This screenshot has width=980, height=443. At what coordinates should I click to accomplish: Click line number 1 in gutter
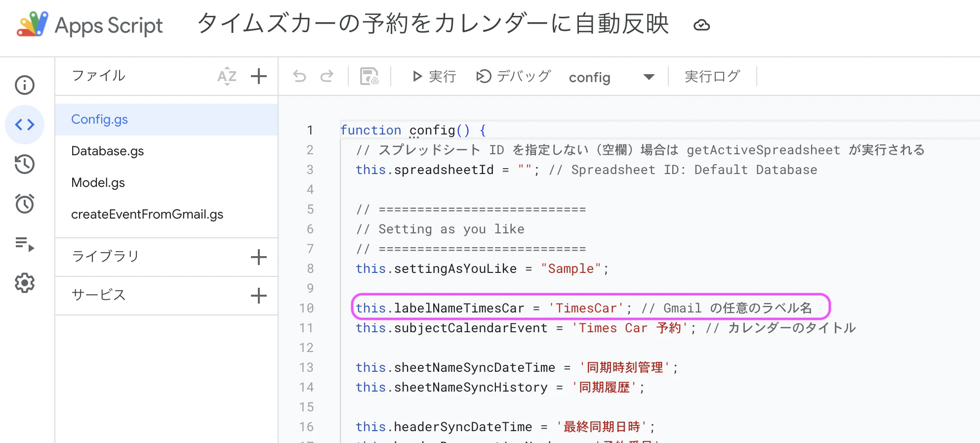pyautogui.click(x=310, y=130)
